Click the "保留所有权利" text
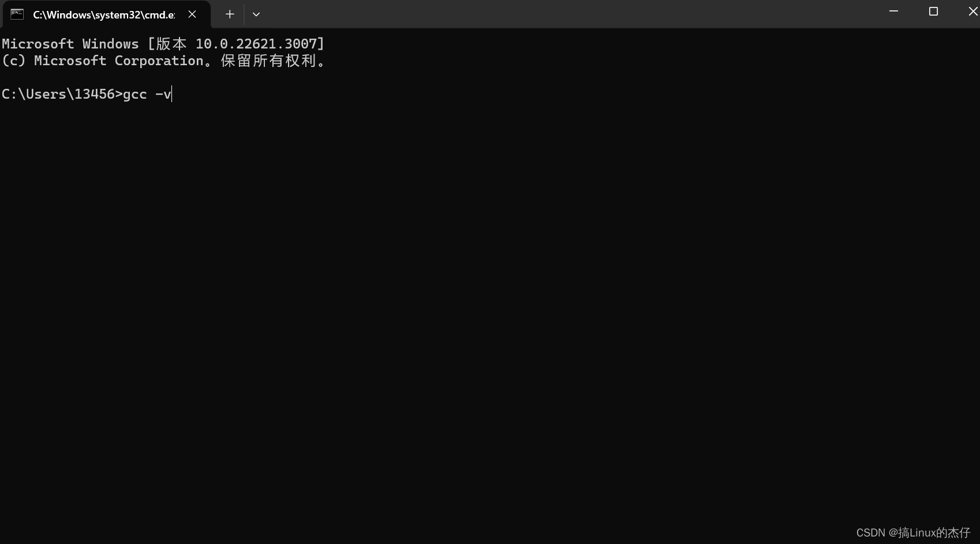980x544 pixels. point(268,61)
